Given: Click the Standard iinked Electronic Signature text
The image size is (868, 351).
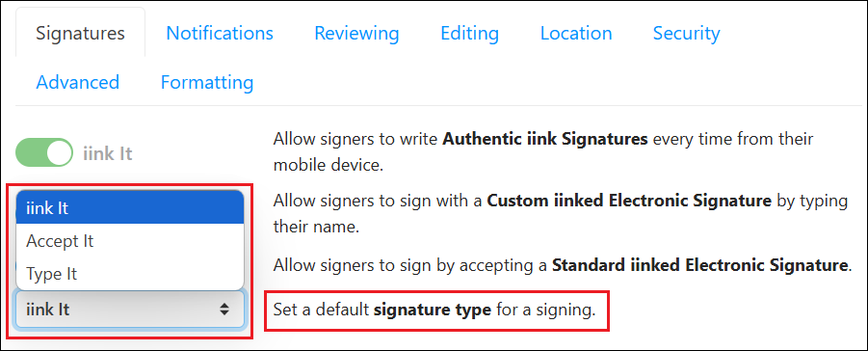Looking at the screenshot, I should pyautogui.click(x=699, y=264).
